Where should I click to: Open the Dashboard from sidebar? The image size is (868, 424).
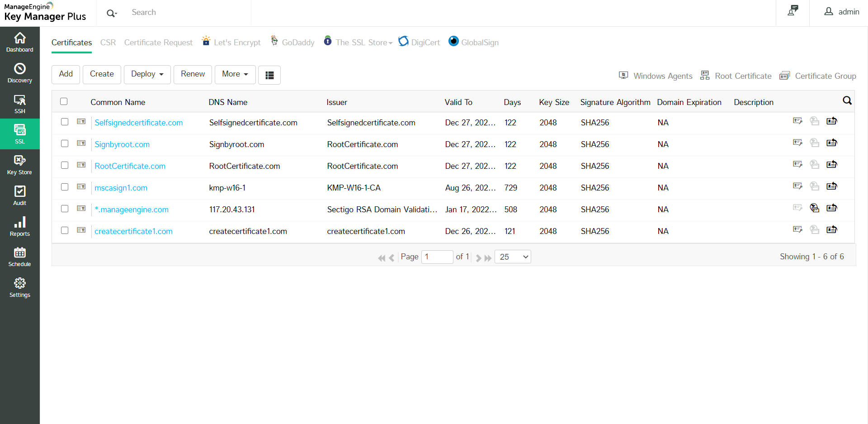tap(19, 42)
